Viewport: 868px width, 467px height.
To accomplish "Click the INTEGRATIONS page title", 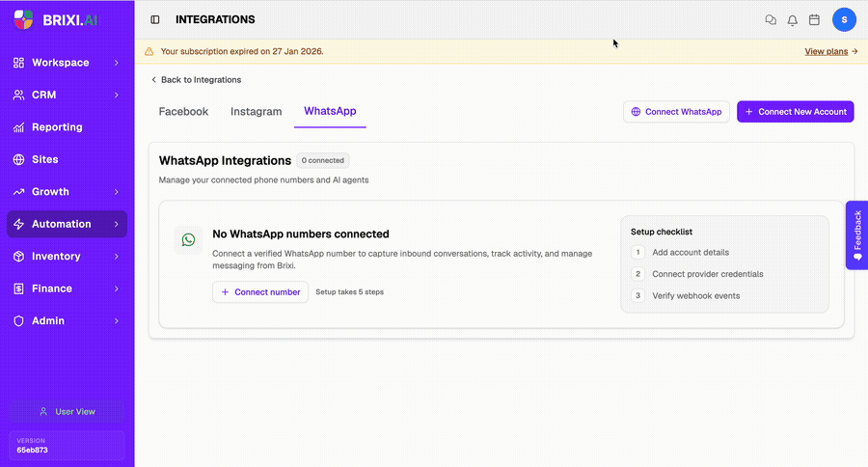I will tap(215, 20).
